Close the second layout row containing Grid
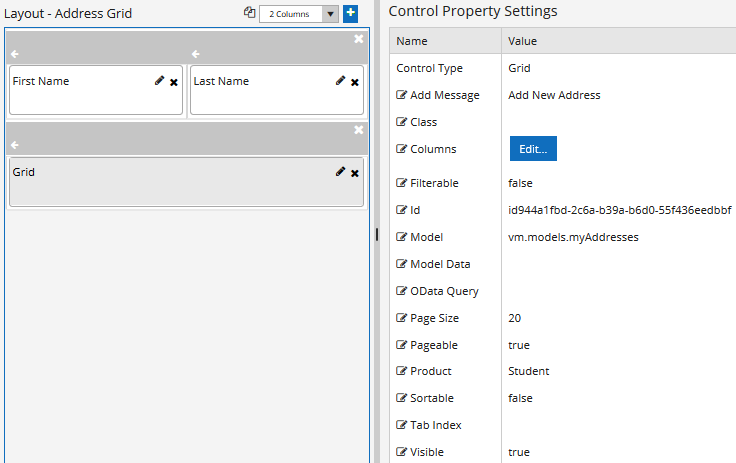The width and height of the screenshot is (736, 463). click(x=359, y=130)
